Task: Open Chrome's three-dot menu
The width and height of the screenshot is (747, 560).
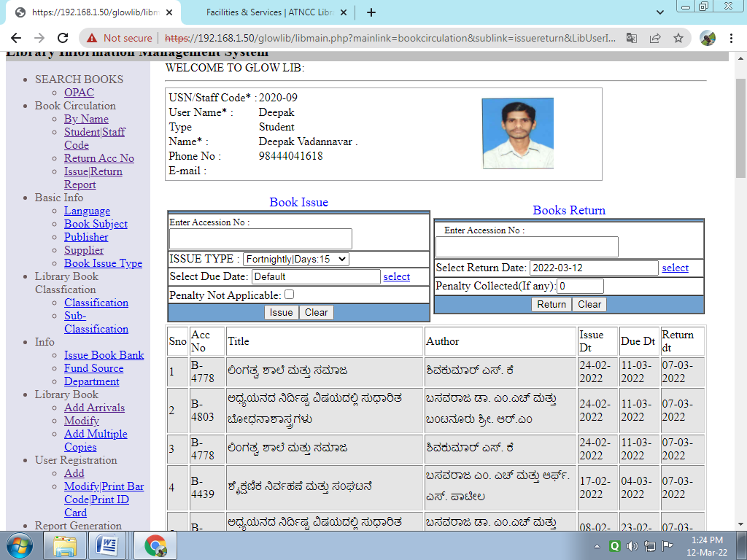Action: [732, 38]
